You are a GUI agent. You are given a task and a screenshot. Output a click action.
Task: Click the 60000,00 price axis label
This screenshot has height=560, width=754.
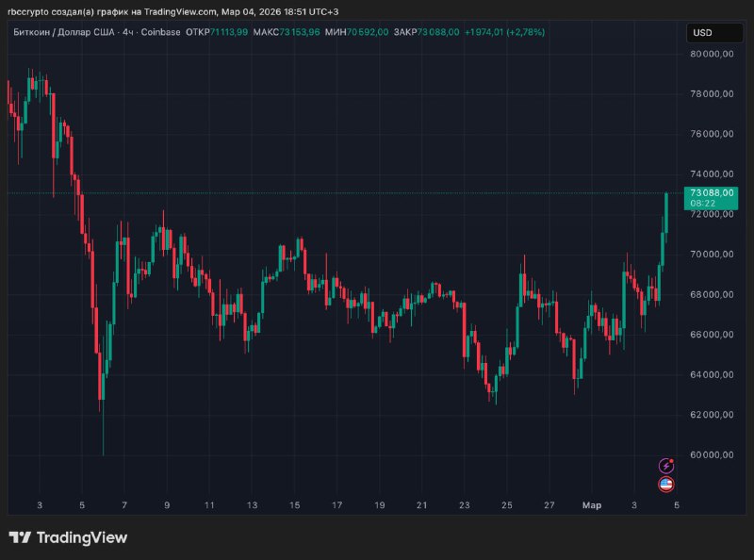712,455
